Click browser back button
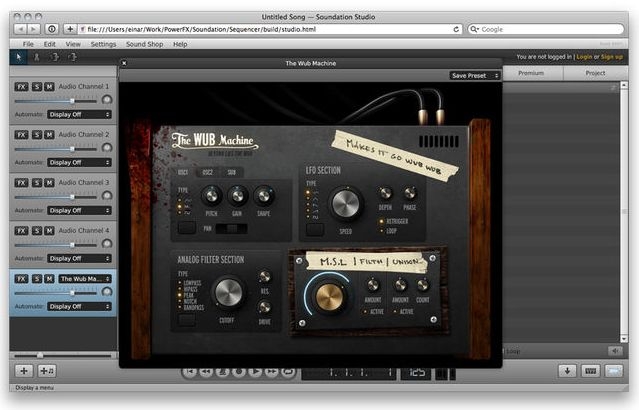Screen dimensions: 639x410 (x=21, y=29)
